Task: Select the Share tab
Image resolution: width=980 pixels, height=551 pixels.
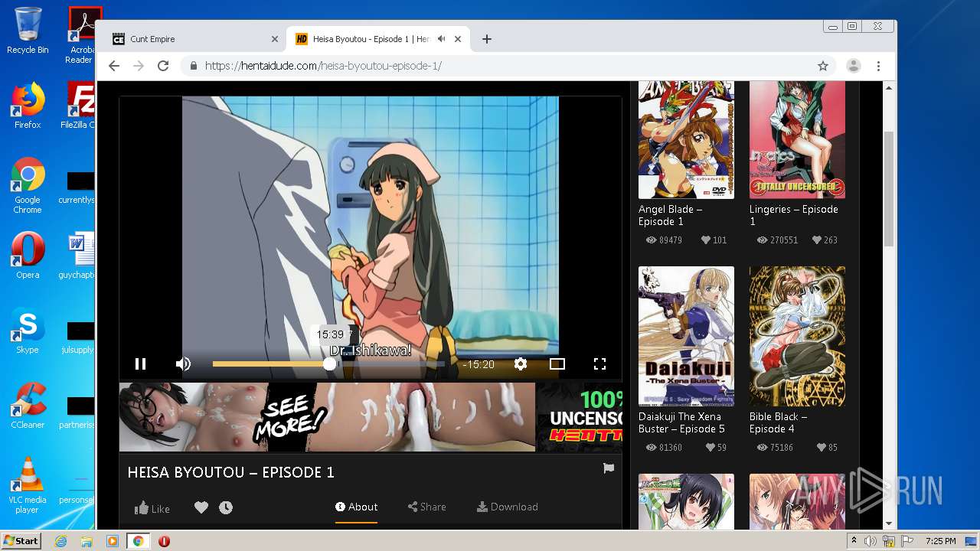Action: (x=426, y=507)
